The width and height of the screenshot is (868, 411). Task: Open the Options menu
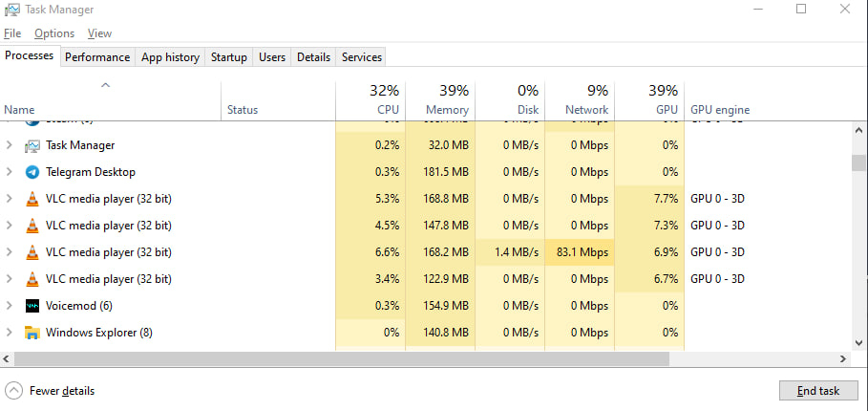click(x=54, y=33)
